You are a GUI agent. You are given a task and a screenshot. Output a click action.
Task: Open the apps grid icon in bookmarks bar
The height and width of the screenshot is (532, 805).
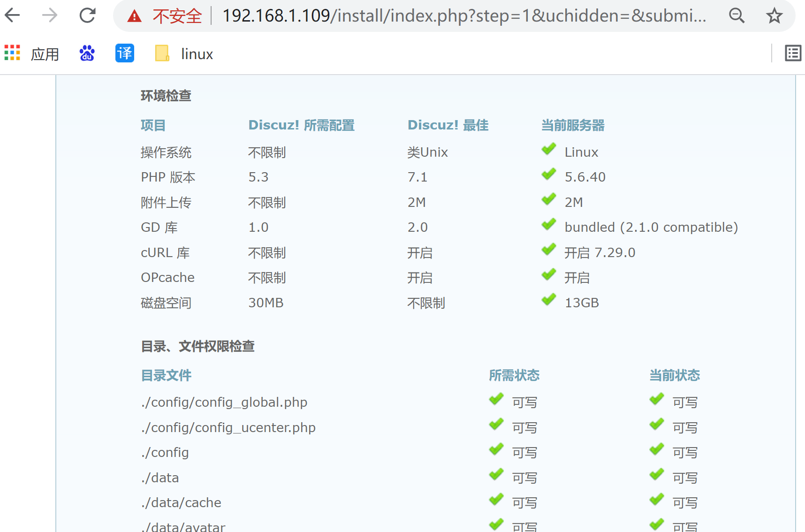tap(12, 53)
